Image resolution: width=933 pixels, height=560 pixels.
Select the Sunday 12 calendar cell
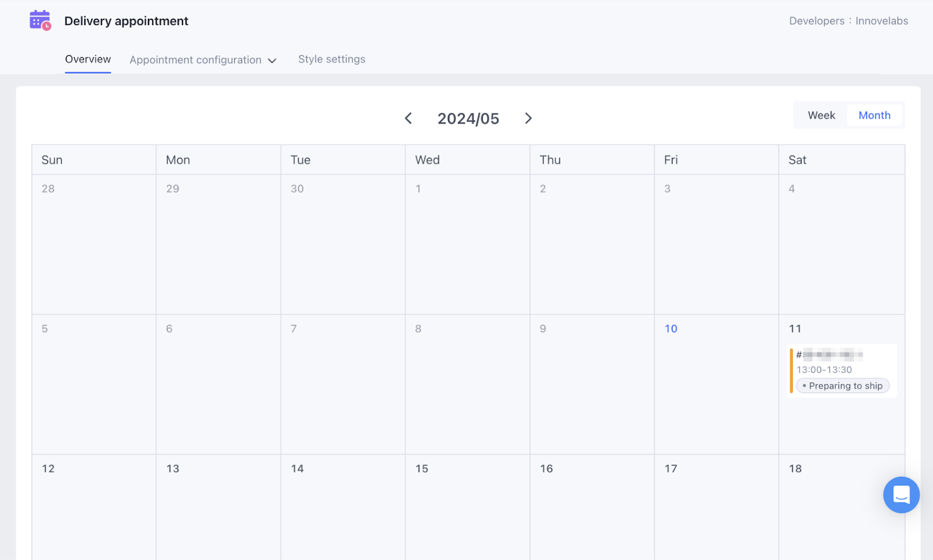(x=94, y=507)
